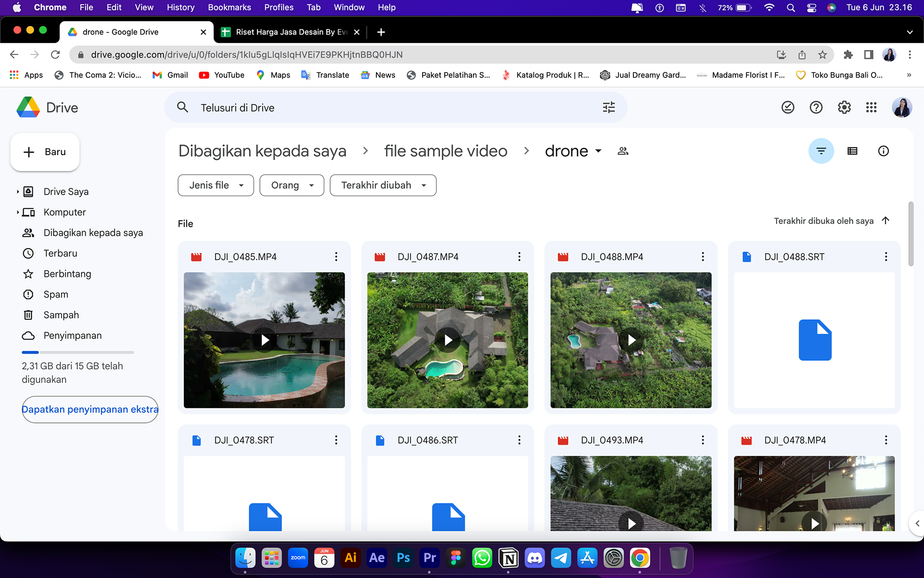Show folder details info icon
This screenshot has width=924, height=578.
883,151
